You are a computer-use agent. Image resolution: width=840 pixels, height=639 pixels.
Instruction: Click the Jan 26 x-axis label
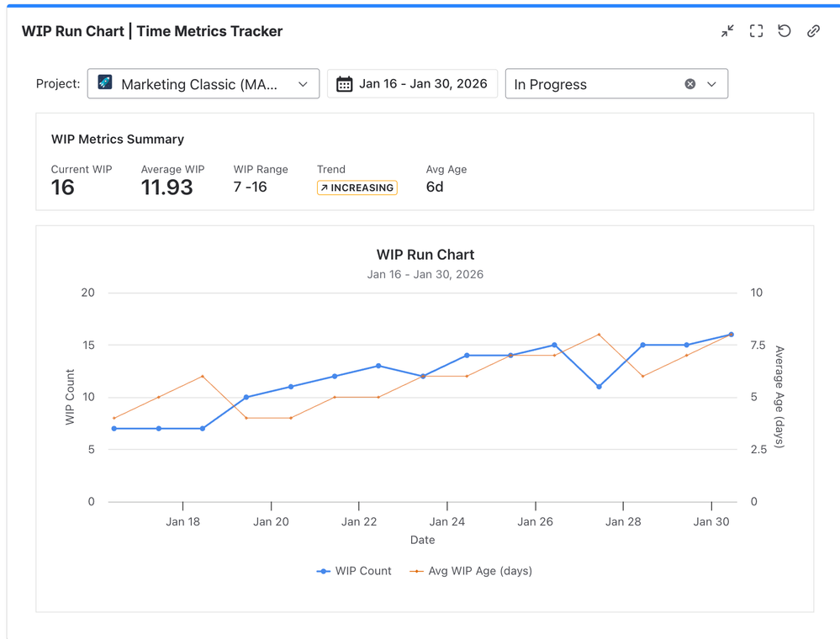pos(535,521)
